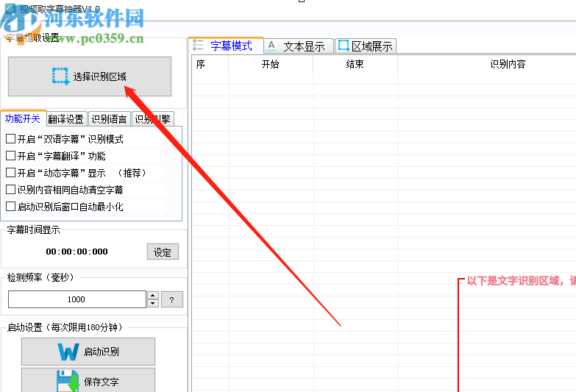Click the detection frequency field showing 1000
This screenshot has width=576, height=392.
[x=77, y=299]
